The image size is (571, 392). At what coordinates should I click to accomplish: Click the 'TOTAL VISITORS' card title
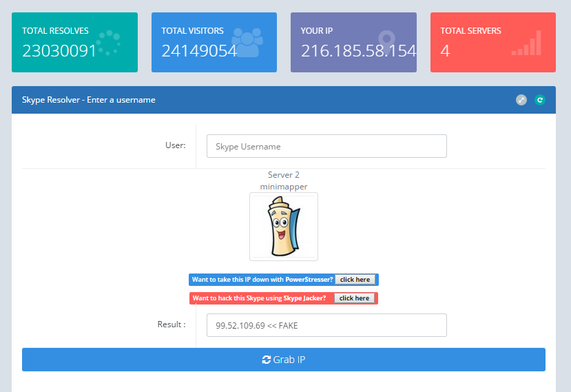click(x=193, y=31)
